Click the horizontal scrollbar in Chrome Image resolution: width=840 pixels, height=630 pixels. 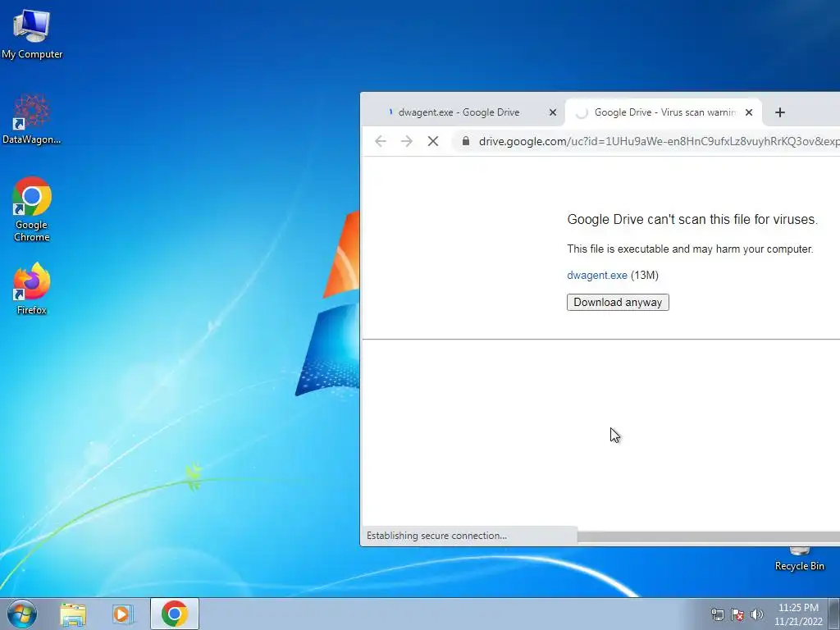[708, 536]
